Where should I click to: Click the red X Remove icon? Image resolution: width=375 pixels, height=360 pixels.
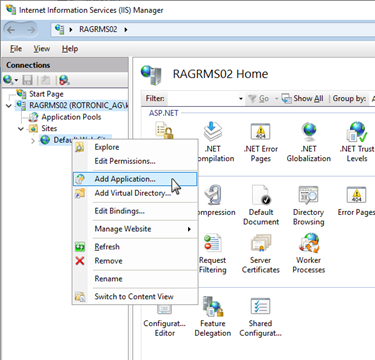coord(80,261)
